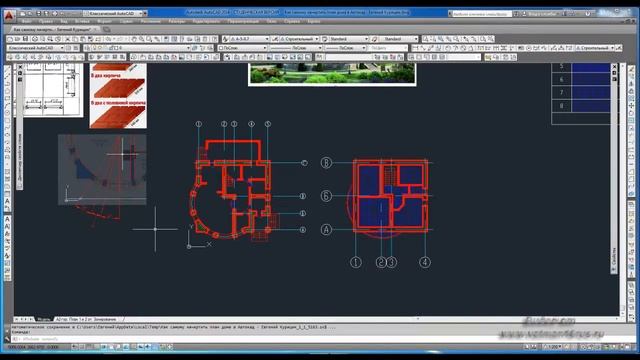Click Text Style icon left of A-3-0.7
This screenshot has width=640, height=360.
tap(225, 39)
